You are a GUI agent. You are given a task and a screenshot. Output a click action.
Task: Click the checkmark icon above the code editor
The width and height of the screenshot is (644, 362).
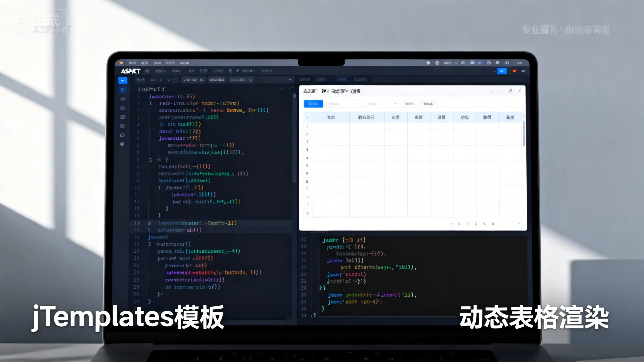pos(282,88)
